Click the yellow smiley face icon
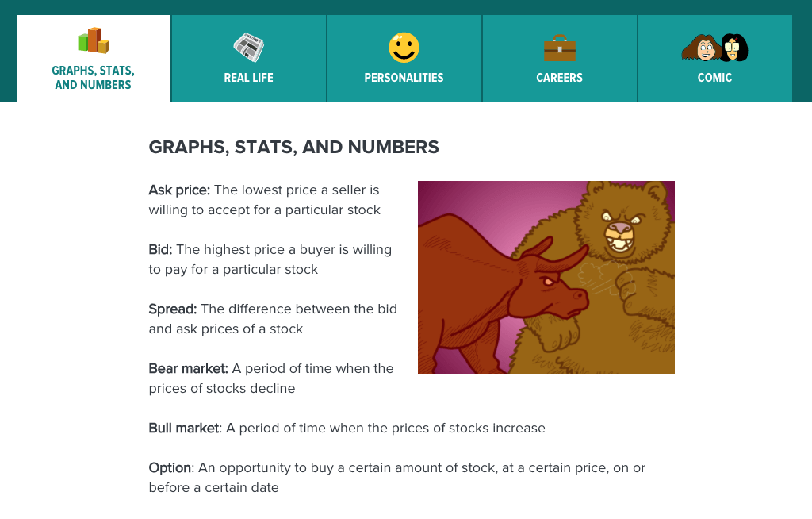Image resolution: width=812 pixels, height=519 pixels. click(x=404, y=48)
